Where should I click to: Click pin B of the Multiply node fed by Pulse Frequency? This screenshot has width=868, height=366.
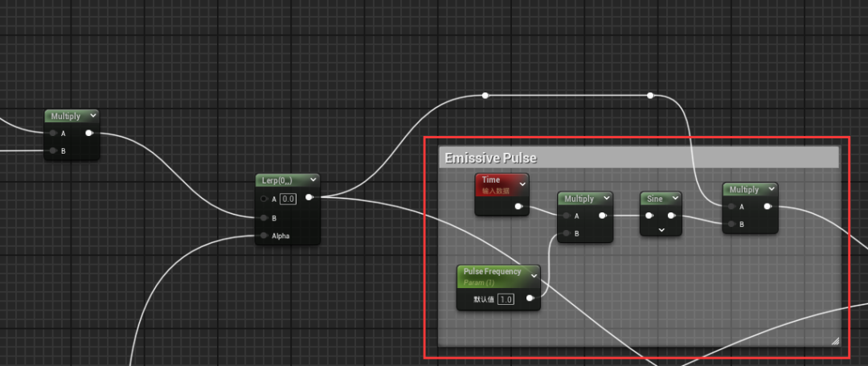[566, 233]
